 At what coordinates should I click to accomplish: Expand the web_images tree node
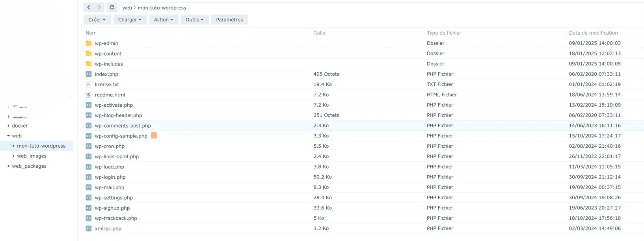13,156
